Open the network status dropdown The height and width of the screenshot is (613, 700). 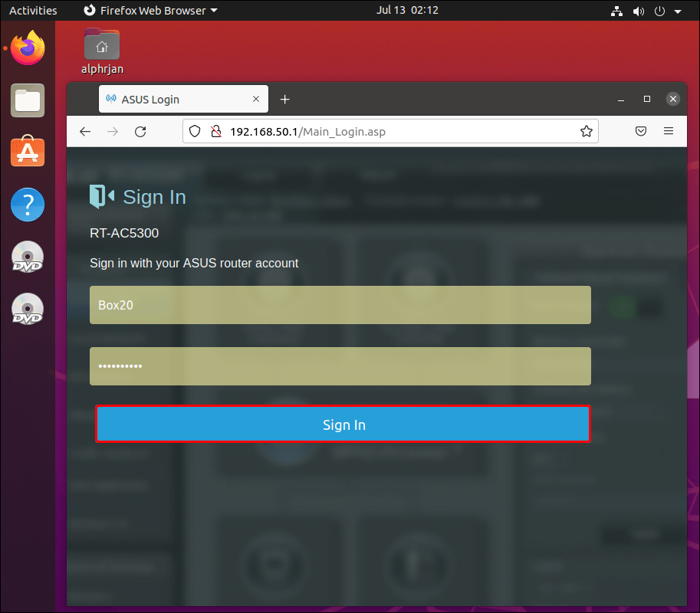click(616, 10)
